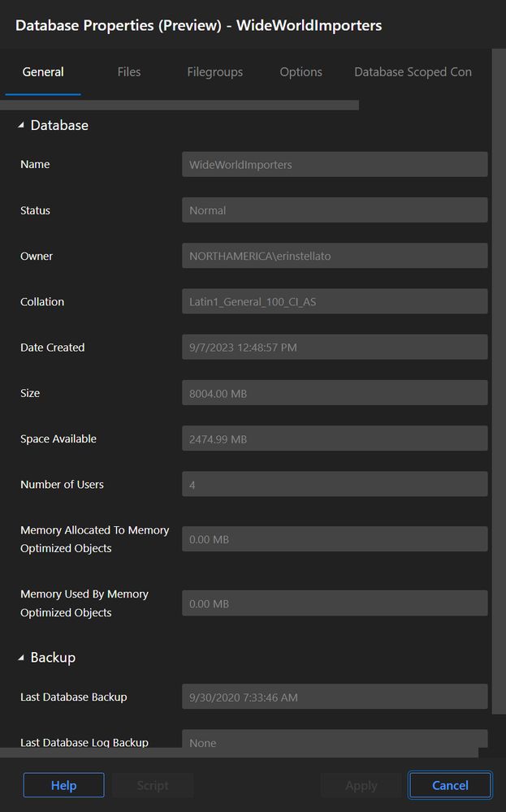Image resolution: width=506 pixels, height=812 pixels.
Task: Select the Date Created field
Action: (x=335, y=347)
